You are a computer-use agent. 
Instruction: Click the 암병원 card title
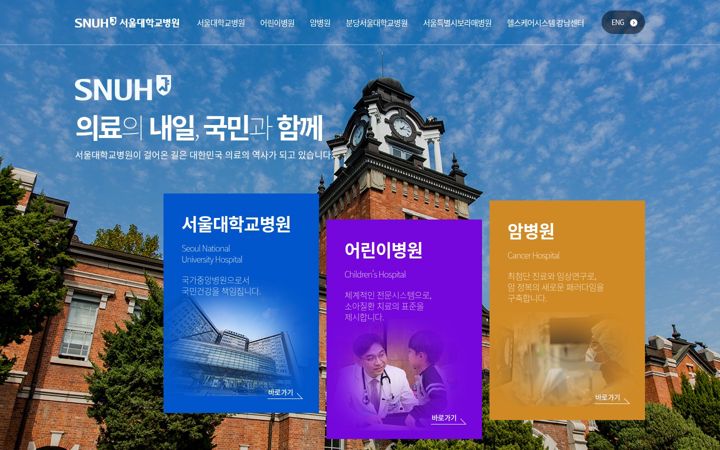531,231
